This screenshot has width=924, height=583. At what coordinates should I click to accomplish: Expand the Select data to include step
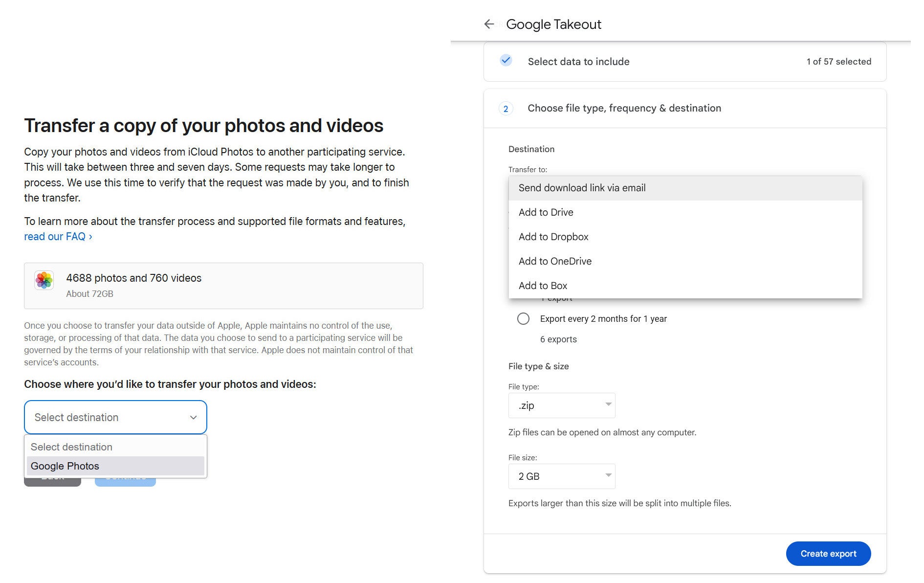[685, 62]
